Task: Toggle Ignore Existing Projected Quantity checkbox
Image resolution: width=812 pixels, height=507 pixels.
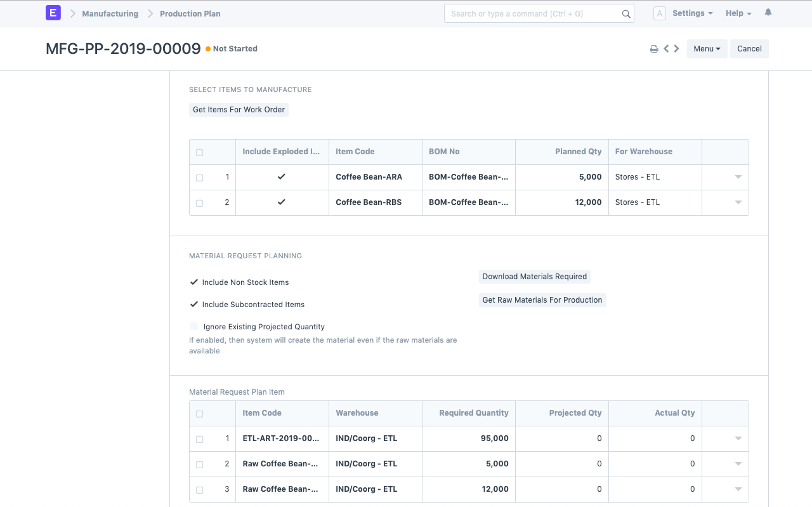Action: point(194,327)
